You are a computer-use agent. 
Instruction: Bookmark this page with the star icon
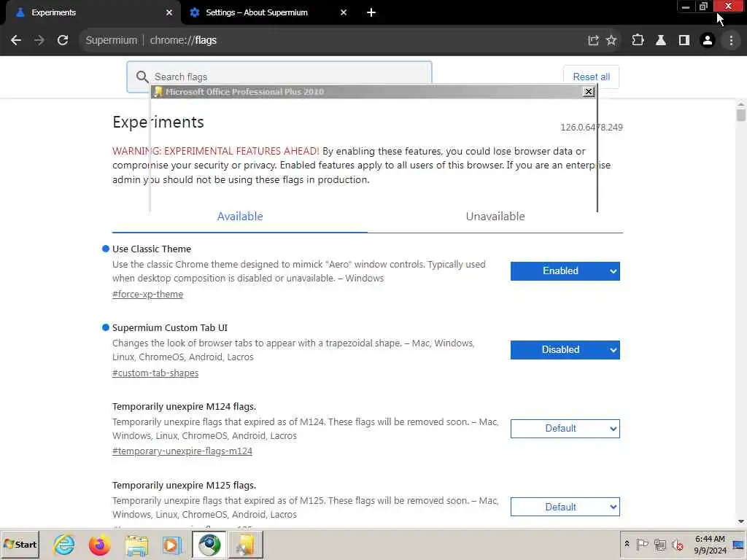(x=611, y=41)
